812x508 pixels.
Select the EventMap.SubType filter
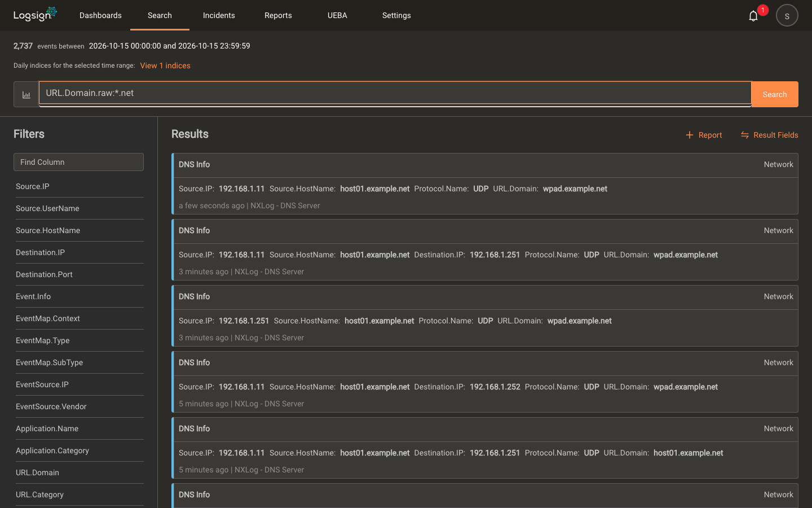[x=78, y=362]
